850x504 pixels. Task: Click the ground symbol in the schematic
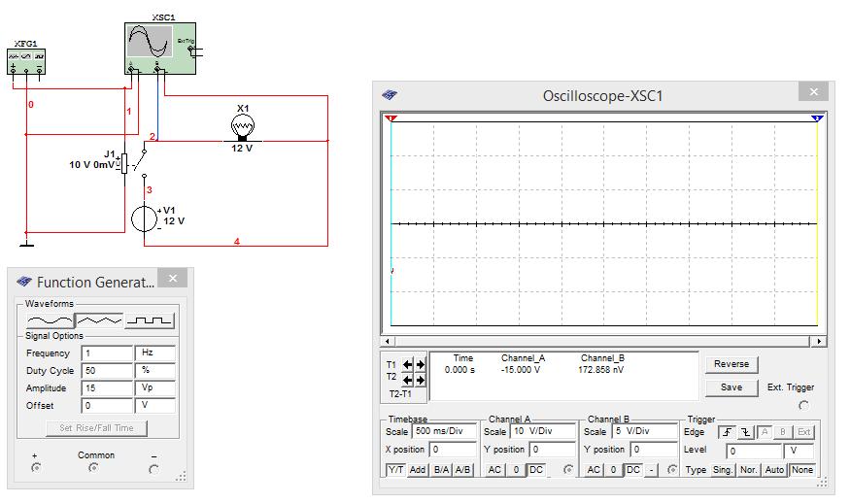click(26, 242)
